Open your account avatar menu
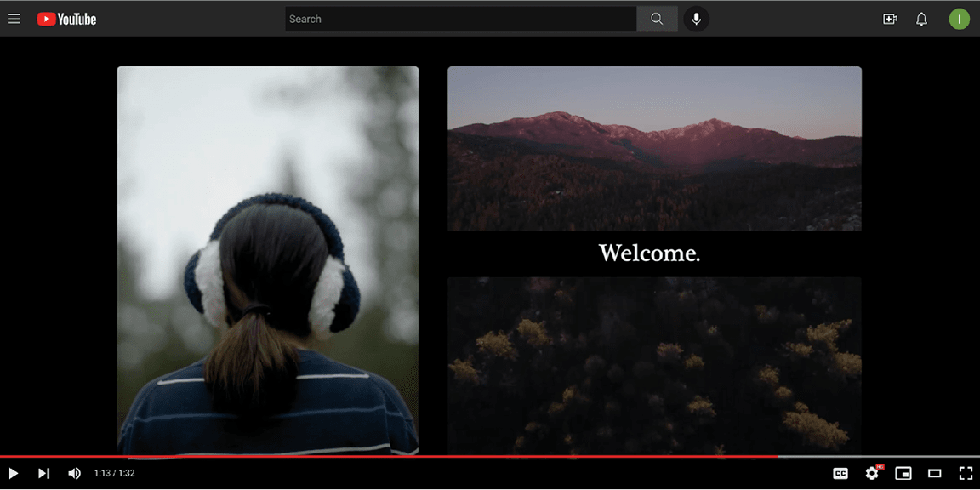Viewport: 980px width, 490px height. [960, 18]
